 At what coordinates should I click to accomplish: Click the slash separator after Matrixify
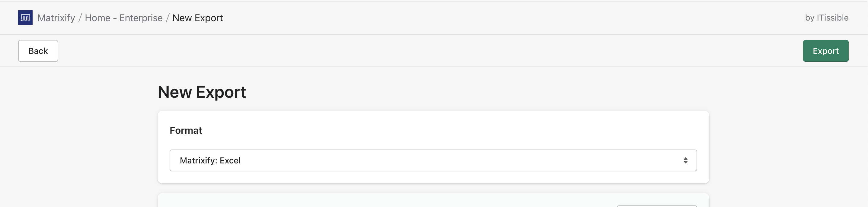(x=80, y=18)
